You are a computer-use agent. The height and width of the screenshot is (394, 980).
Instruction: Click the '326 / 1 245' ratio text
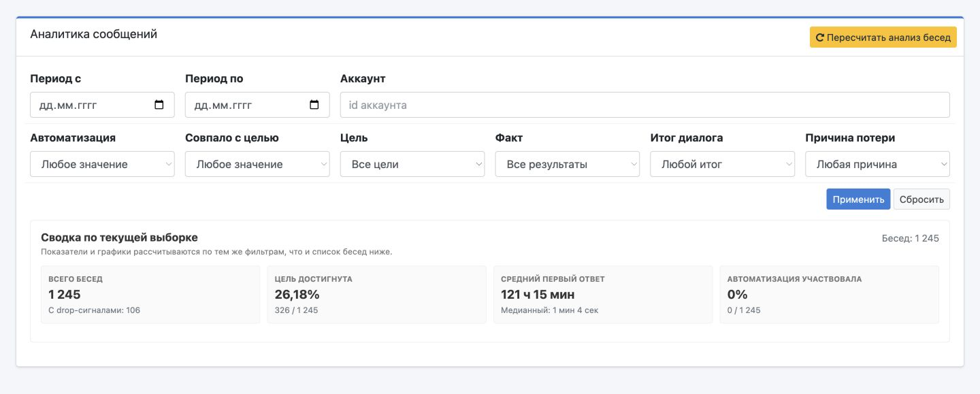[x=297, y=310]
